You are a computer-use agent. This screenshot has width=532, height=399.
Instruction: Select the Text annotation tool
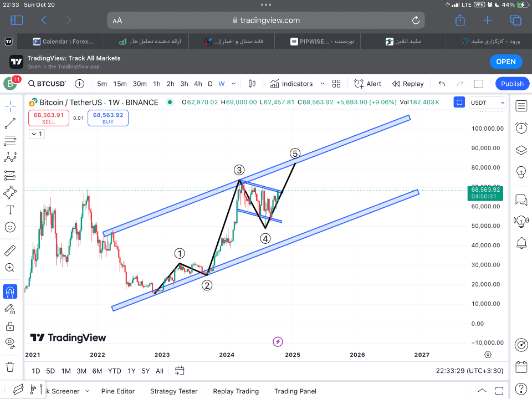click(10, 210)
